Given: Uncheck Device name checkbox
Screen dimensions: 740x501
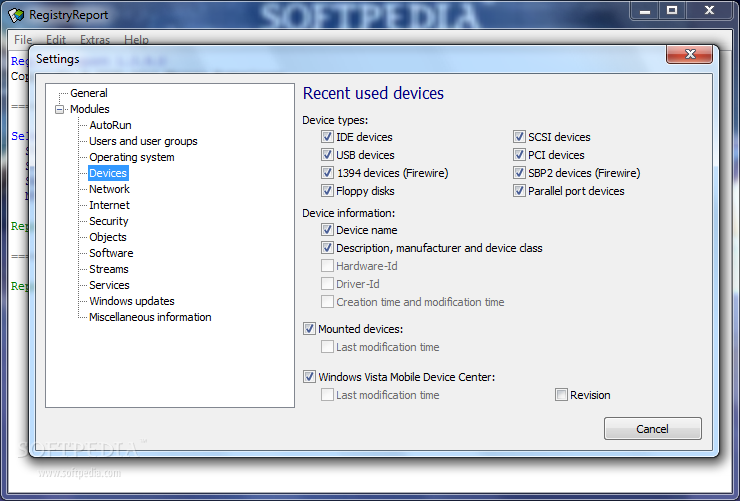Looking at the screenshot, I should [327, 230].
